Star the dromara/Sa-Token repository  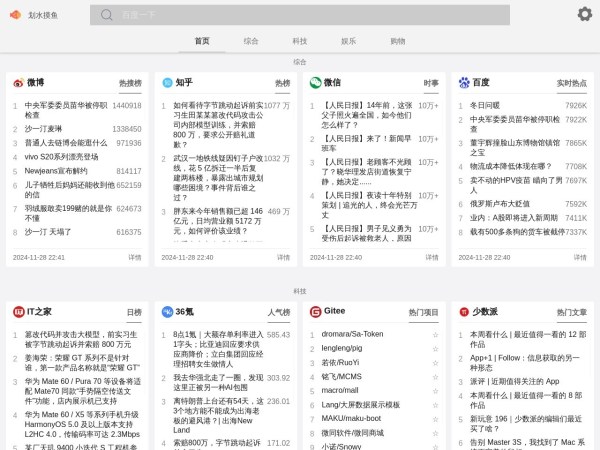pos(434,334)
